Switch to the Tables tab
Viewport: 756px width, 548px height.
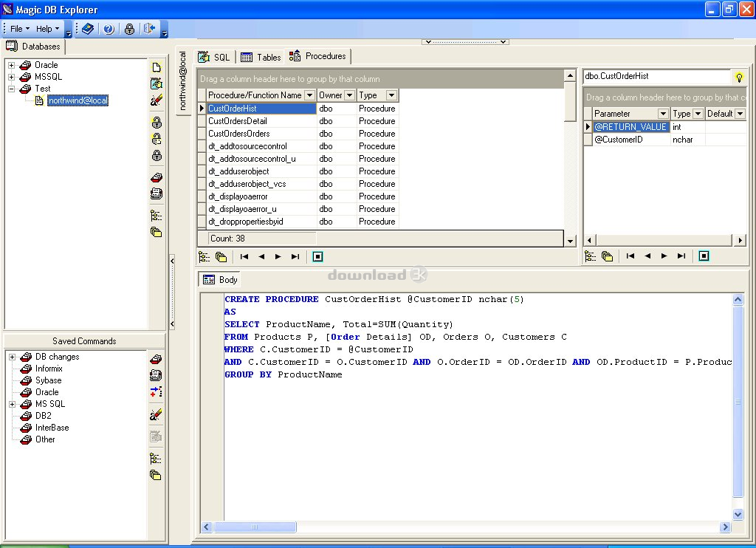tap(261, 57)
